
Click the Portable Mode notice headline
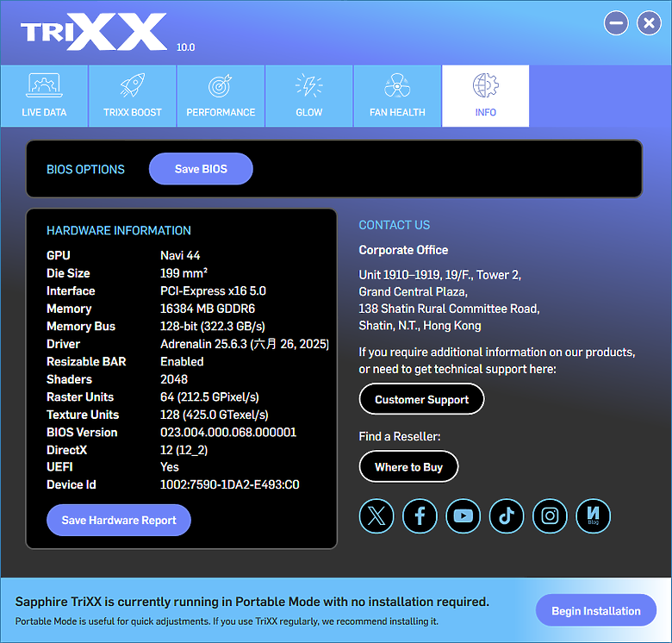pyautogui.click(x=252, y=602)
